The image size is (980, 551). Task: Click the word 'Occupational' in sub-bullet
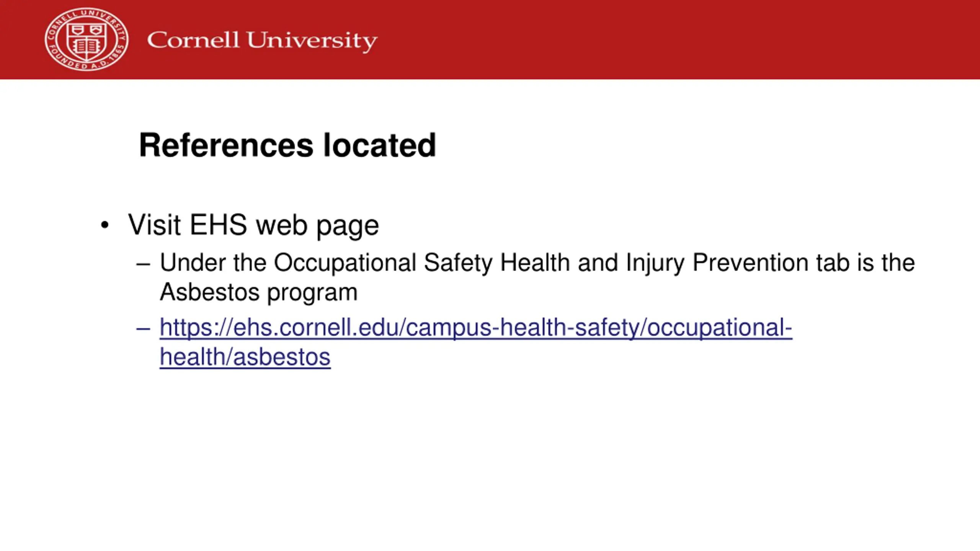(x=345, y=263)
